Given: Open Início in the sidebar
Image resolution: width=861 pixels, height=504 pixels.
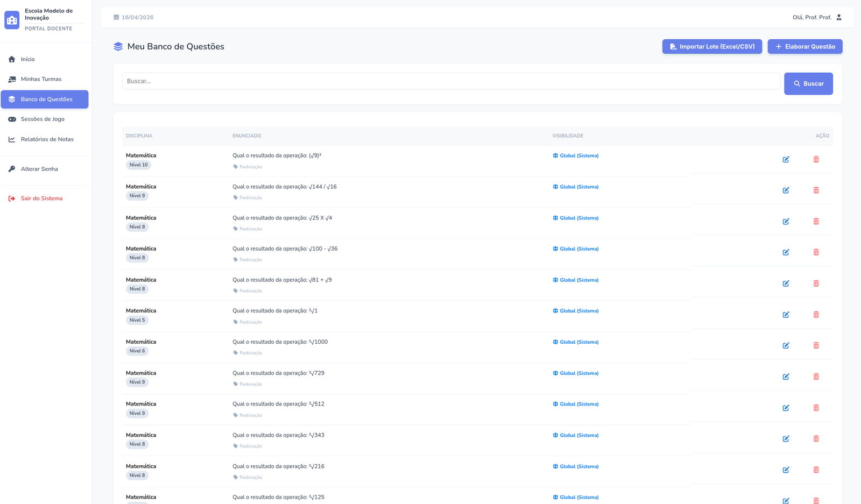Looking at the screenshot, I should (x=27, y=59).
